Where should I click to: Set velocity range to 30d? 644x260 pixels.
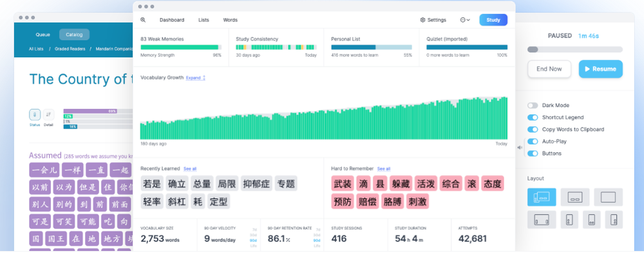click(254, 235)
